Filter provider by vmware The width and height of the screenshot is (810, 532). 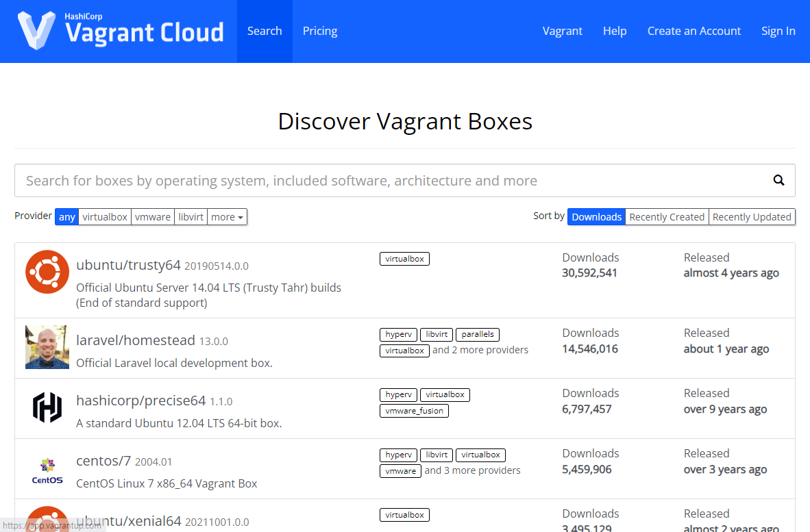153,217
